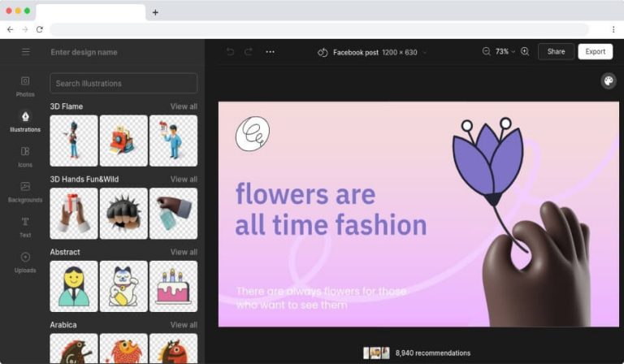View all Arabica illustrations
This screenshot has height=364, width=624.
[x=184, y=325]
